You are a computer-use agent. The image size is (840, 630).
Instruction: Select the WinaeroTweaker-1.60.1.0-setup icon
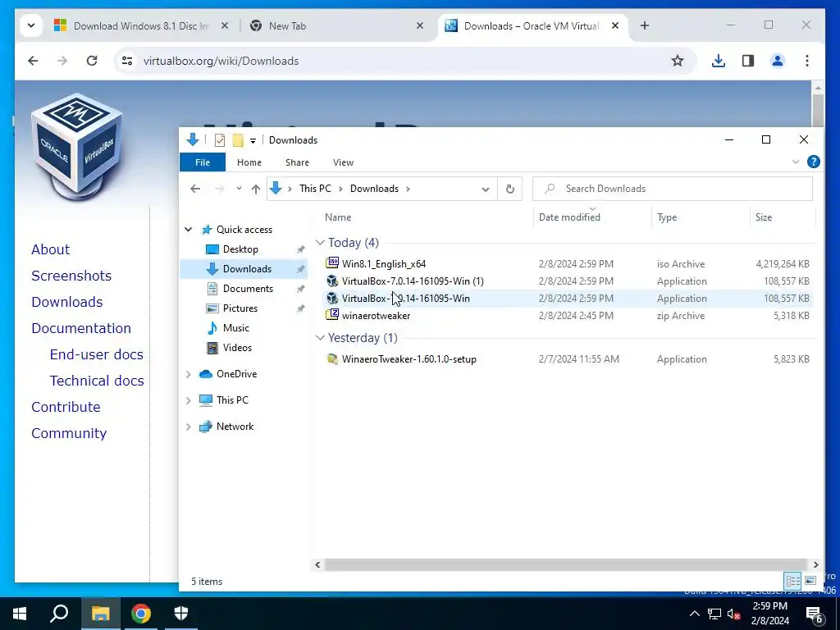point(332,359)
